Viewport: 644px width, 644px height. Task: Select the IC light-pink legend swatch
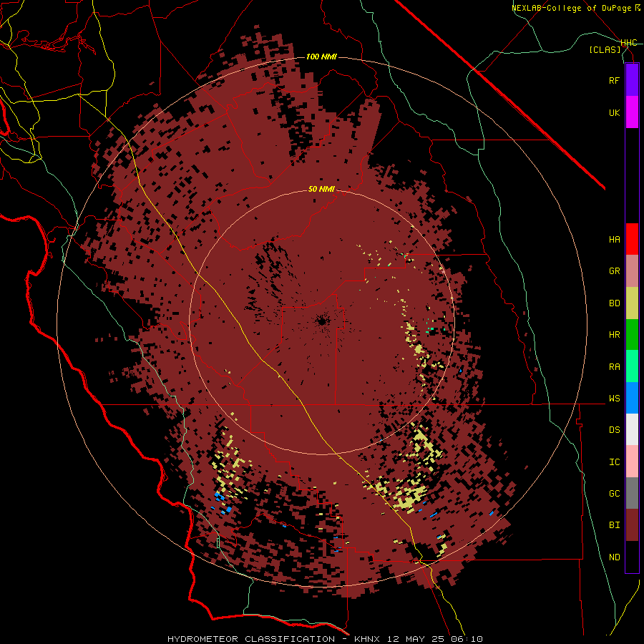click(632, 462)
